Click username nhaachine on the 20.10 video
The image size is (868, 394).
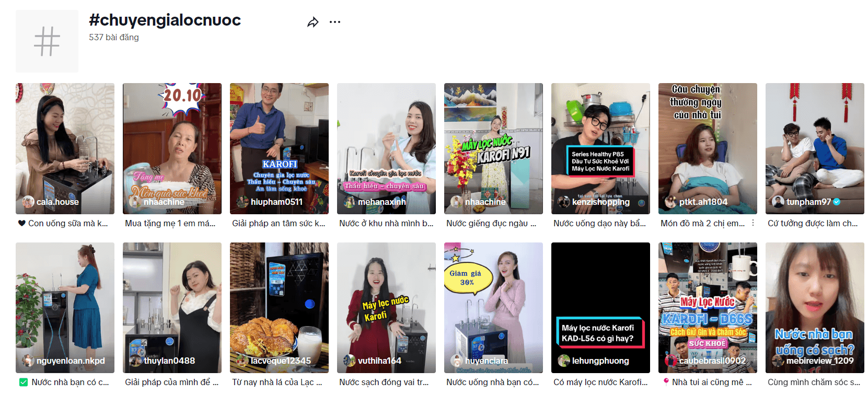click(x=164, y=202)
